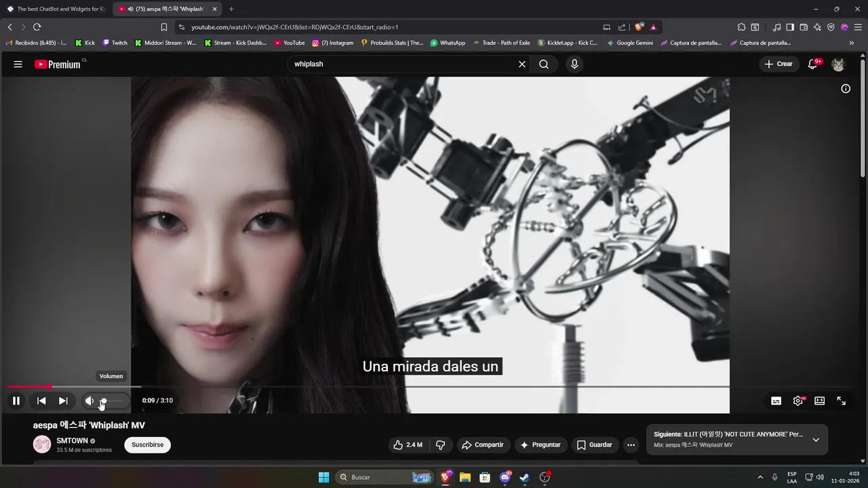The height and width of the screenshot is (488, 868).
Task: Seek on the red video progress bar
Action: [29, 387]
